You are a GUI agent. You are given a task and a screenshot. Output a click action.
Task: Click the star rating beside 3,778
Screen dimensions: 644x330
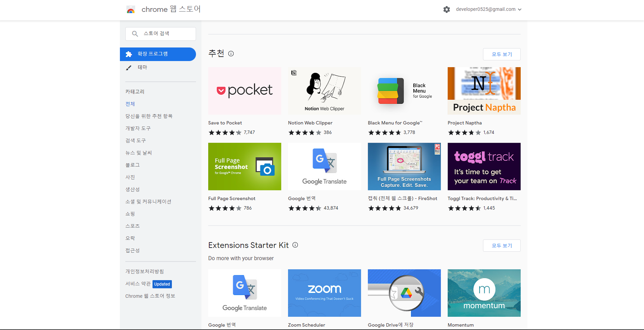(384, 133)
